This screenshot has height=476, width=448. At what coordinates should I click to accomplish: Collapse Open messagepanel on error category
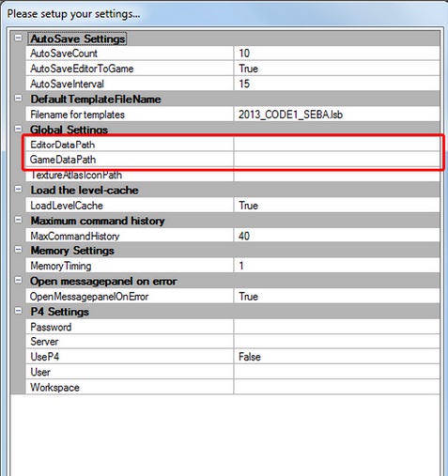click(19, 281)
